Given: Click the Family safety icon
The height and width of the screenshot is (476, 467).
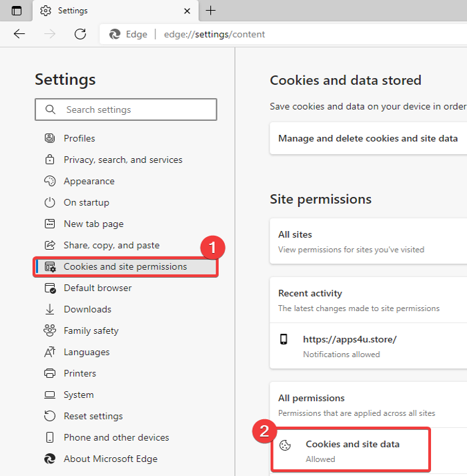Looking at the screenshot, I should point(49,330).
